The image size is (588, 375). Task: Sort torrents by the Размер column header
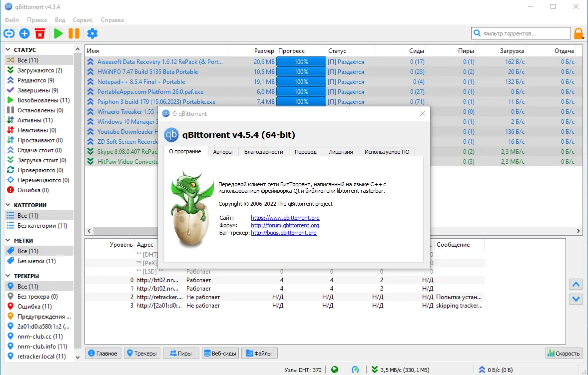coord(251,50)
